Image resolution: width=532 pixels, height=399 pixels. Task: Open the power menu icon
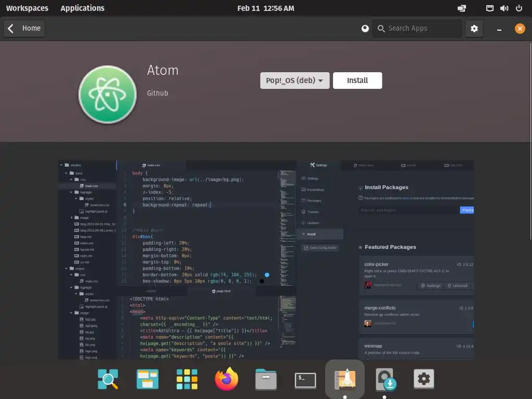coord(519,8)
